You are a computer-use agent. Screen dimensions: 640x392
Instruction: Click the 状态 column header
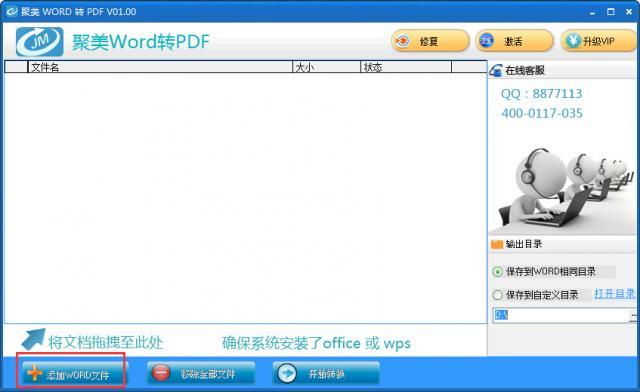pos(406,67)
